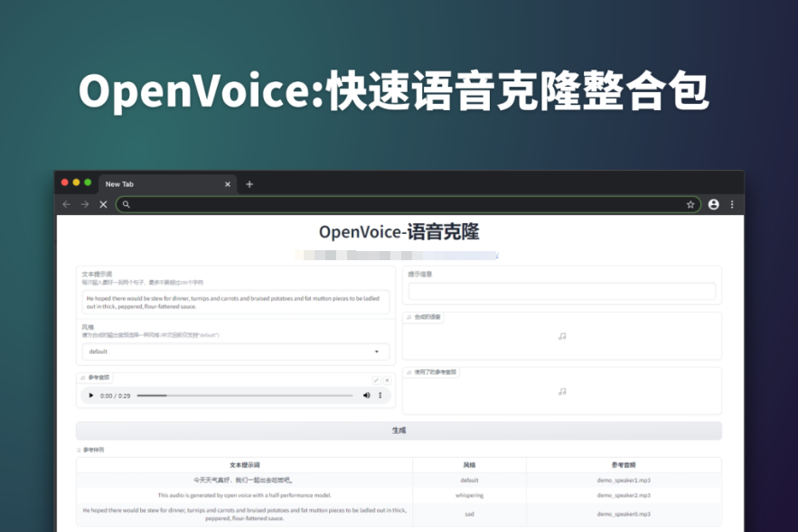Mute the reference audio volume
Screen dimensions: 798x532
tap(366, 396)
